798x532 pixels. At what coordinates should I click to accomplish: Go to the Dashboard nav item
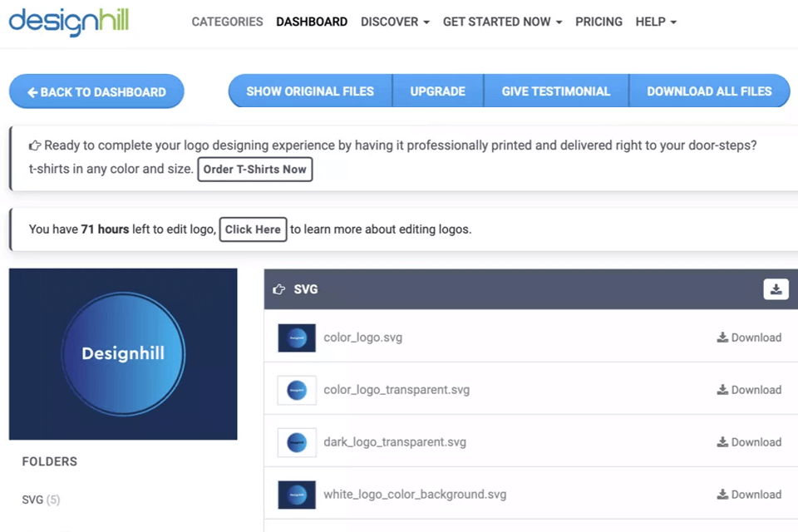coord(312,22)
